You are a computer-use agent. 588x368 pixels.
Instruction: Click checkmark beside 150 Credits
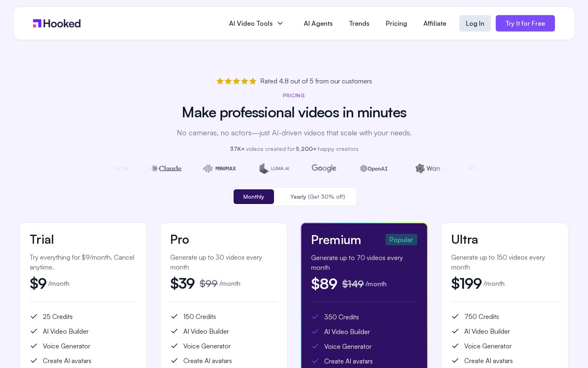pos(174,316)
